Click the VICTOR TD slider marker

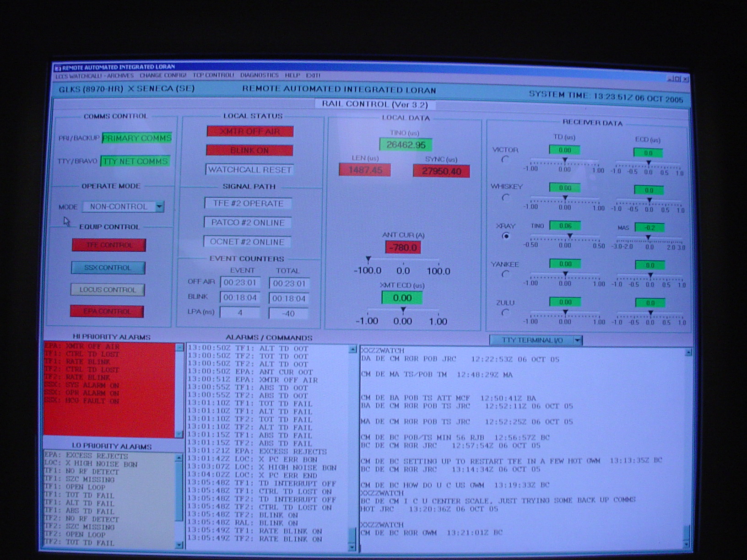point(565,160)
